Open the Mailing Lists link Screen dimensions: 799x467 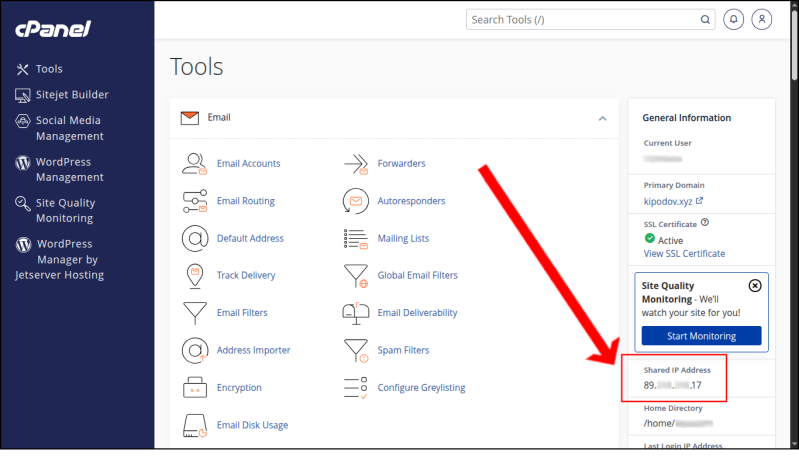(x=403, y=238)
